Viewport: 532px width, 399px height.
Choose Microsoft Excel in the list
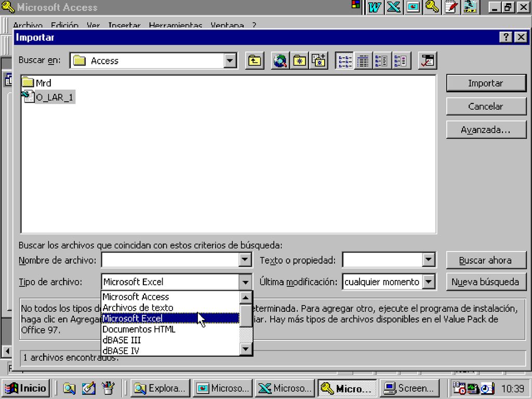coord(170,318)
